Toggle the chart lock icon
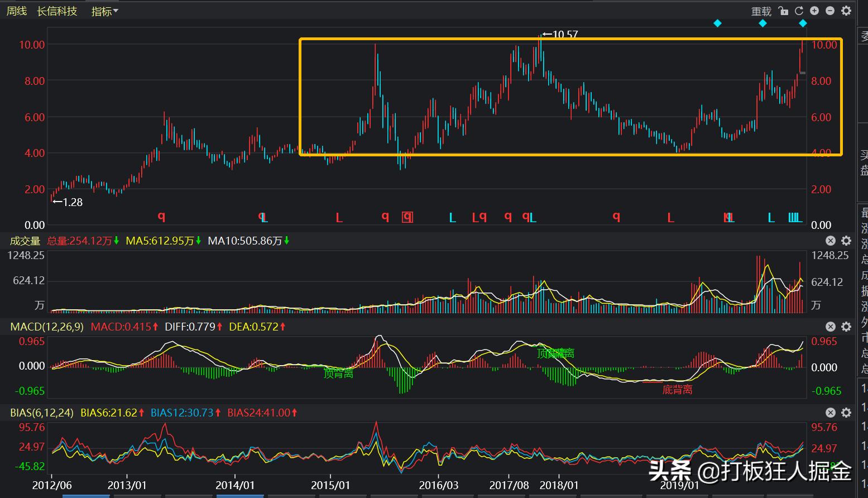Viewport: 868px width, 498px height. 784,11
